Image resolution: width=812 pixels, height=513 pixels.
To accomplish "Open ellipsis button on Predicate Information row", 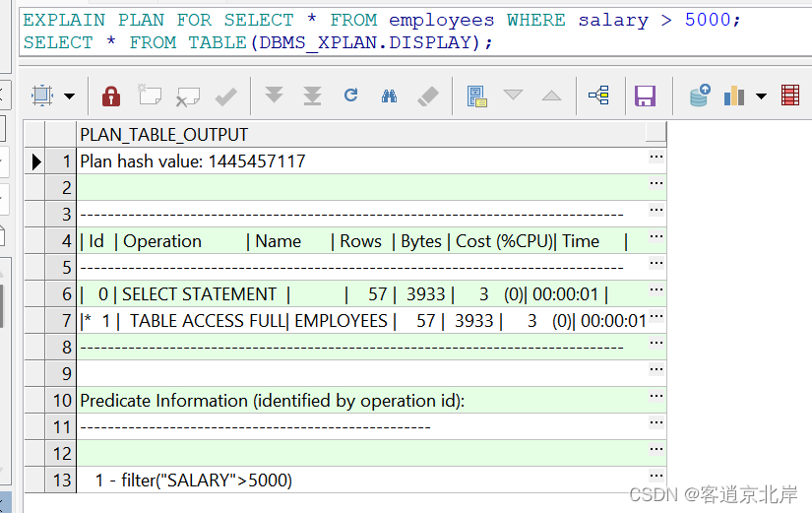I will (x=656, y=396).
